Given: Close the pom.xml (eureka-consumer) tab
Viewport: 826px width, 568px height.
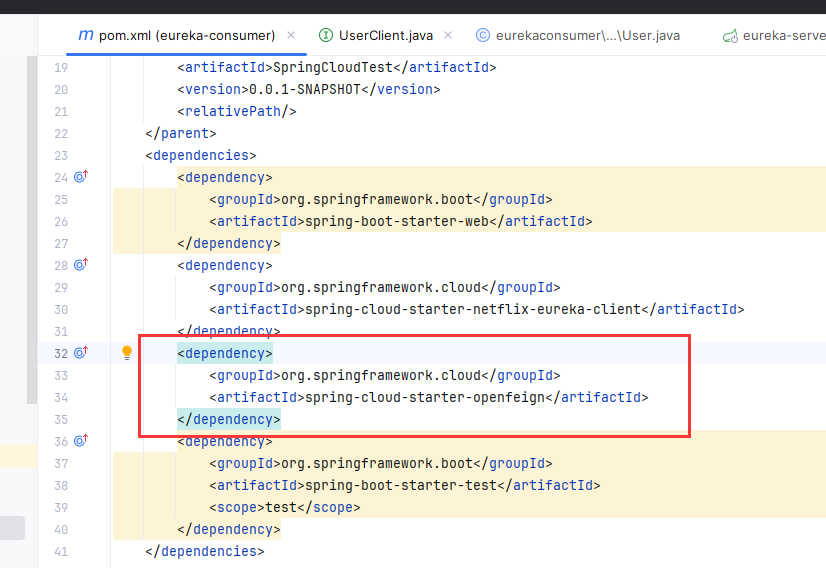Looking at the screenshot, I should (291, 35).
